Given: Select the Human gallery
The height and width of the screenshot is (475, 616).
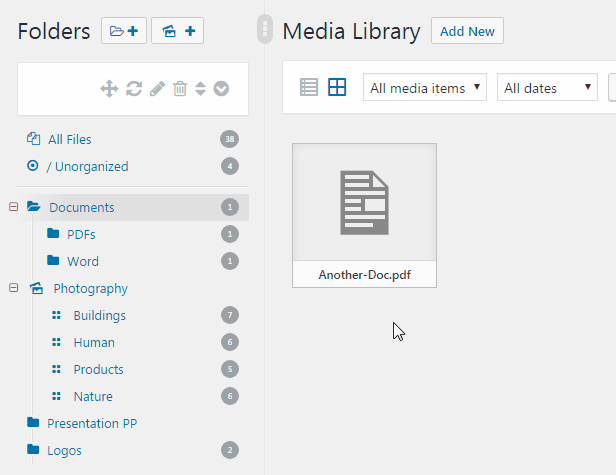Looking at the screenshot, I should 94,343.
